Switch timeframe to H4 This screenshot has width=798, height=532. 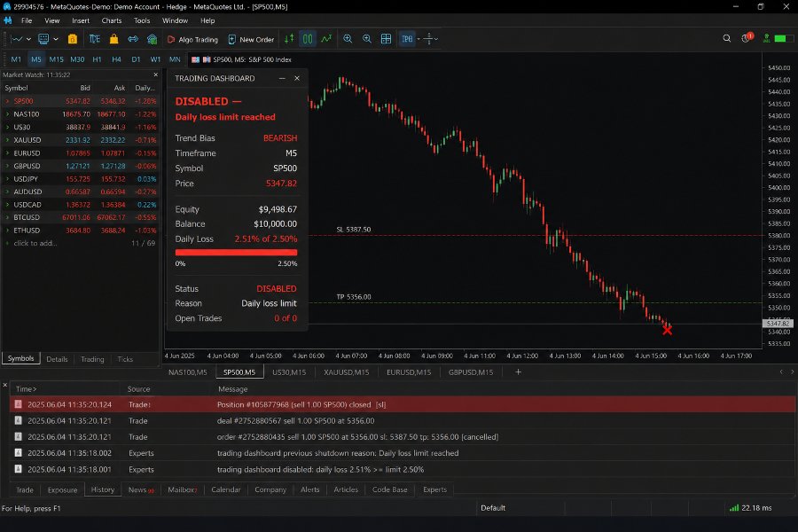pyautogui.click(x=116, y=59)
